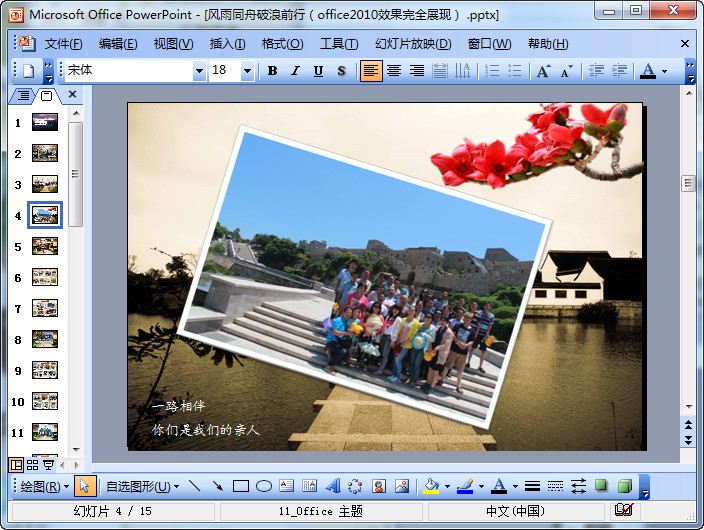The image size is (704, 530).
Task: Select the Rectangle drawing tool
Action: point(241,486)
